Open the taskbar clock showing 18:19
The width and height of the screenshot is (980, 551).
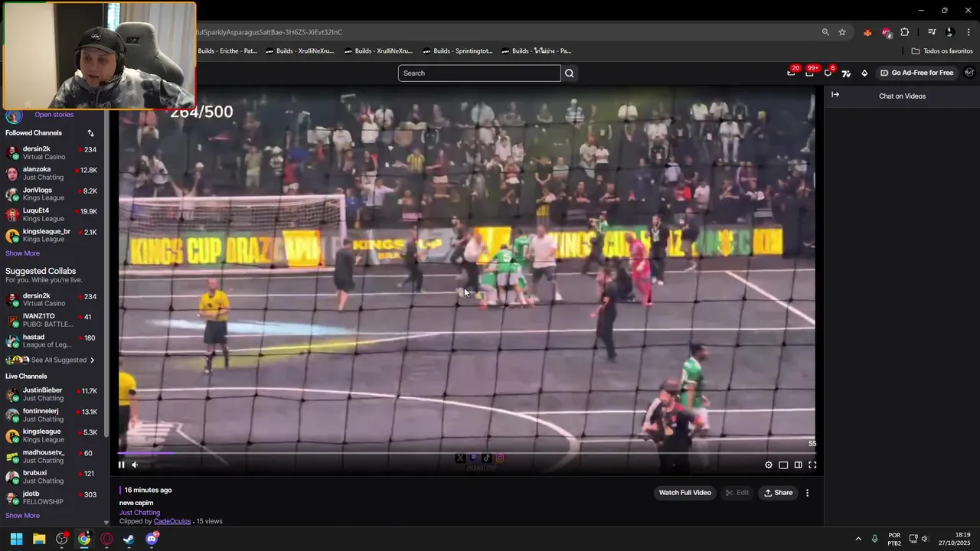click(954, 539)
